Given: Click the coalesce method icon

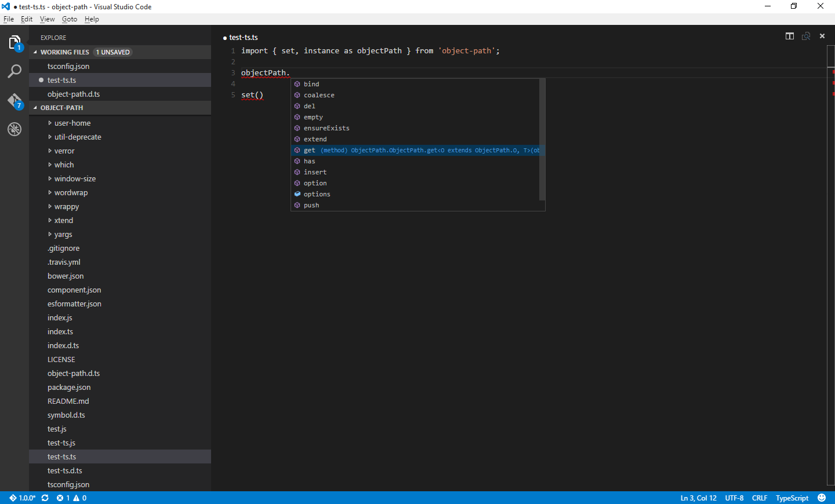Looking at the screenshot, I should [x=297, y=95].
